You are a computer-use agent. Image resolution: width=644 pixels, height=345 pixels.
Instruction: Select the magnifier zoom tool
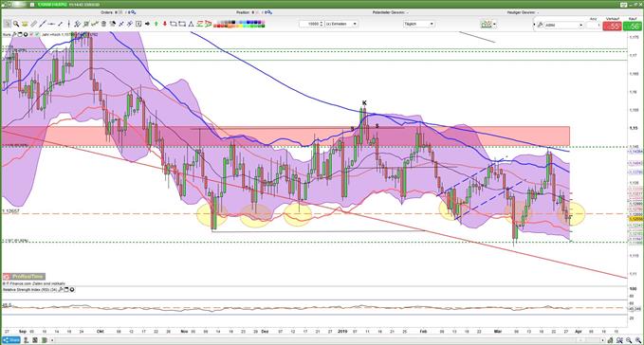(16, 24)
